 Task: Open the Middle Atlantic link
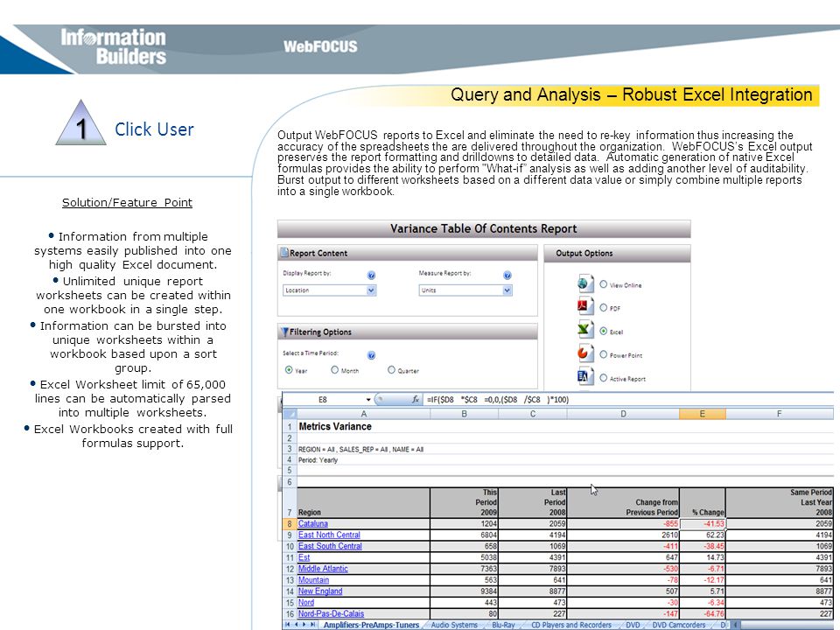pos(323,569)
